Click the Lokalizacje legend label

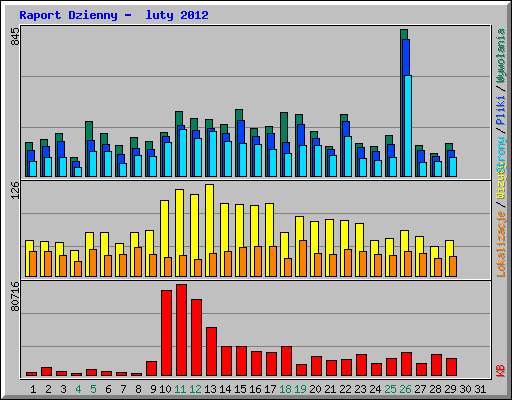501,244
